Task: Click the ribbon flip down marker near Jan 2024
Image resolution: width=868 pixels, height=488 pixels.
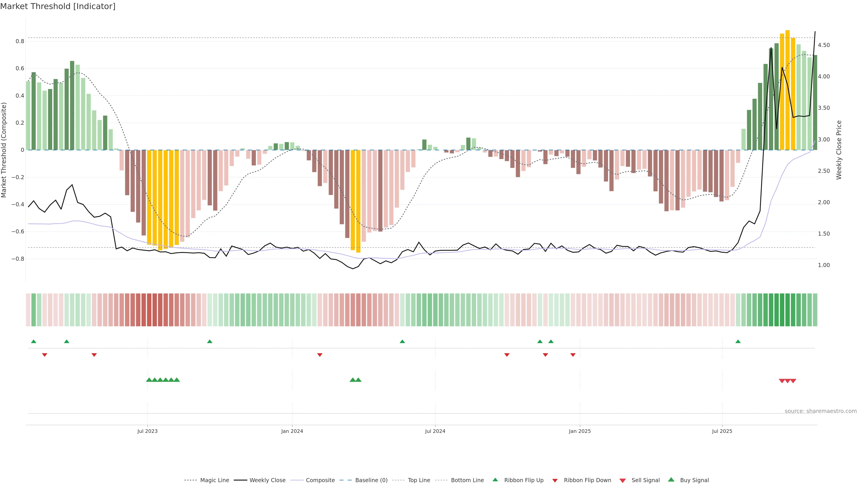Action: pos(320,355)
